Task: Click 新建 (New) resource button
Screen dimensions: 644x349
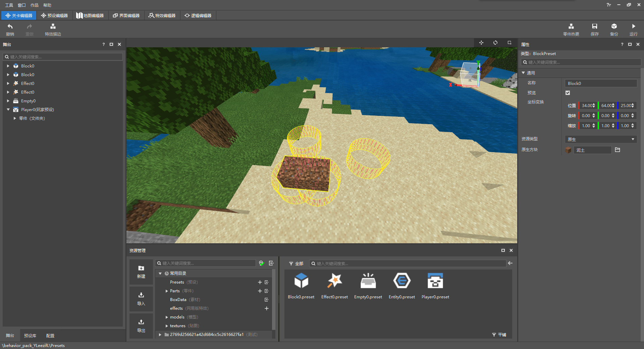Action: coord(141,271)
